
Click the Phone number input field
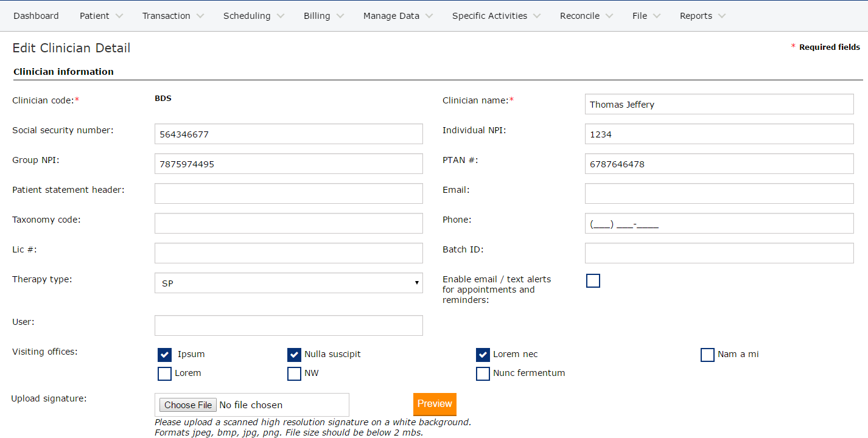[719, 223]
